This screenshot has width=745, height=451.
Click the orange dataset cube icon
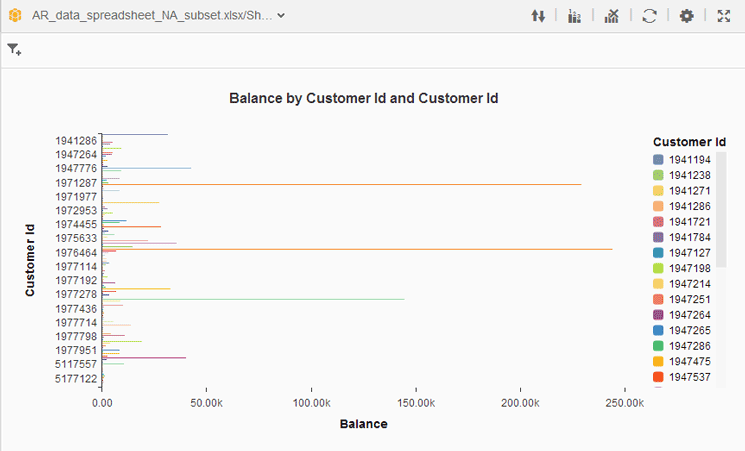(15, 16)
